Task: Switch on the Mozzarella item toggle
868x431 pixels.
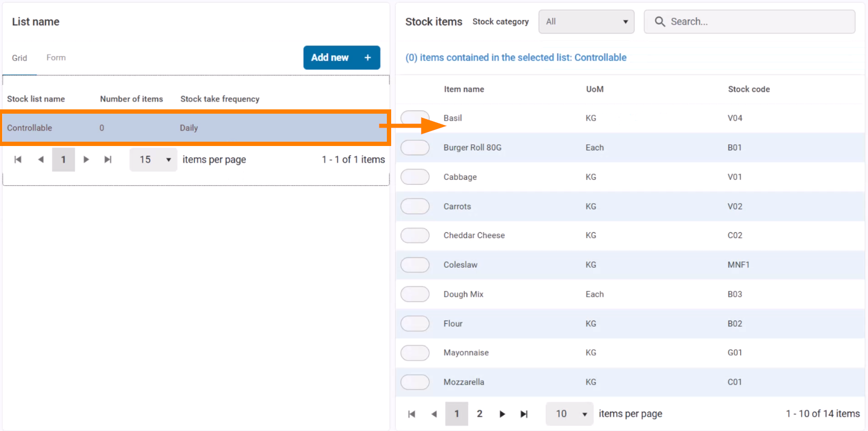Action: tap(415, 382)
